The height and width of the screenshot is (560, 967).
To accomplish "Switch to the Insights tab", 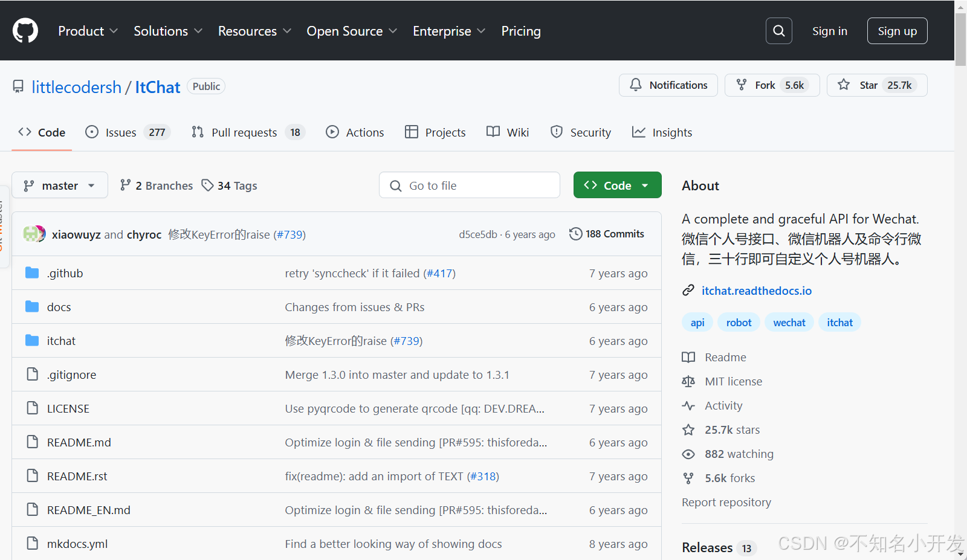I will coord(662,132).
